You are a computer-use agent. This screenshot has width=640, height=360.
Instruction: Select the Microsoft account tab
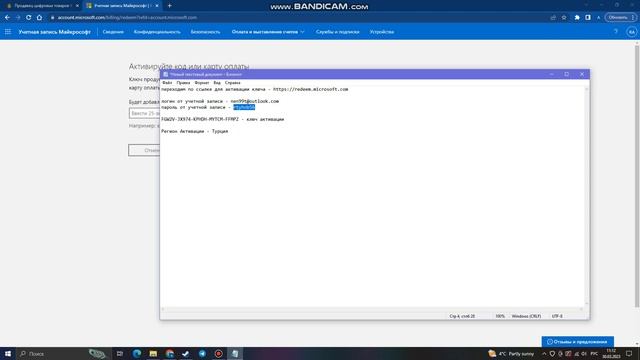click(122, 6)
